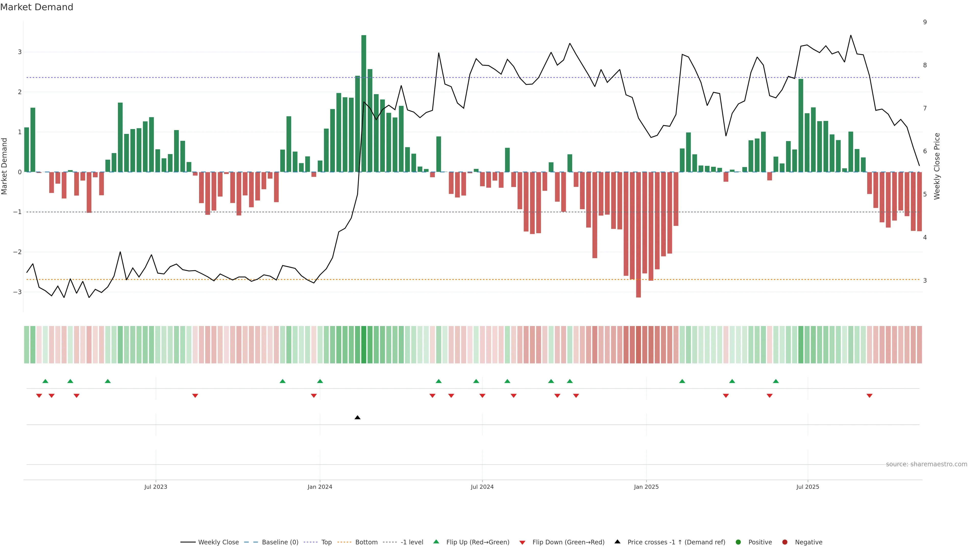Screen dimensions: 980x551
Task: Click the first green flip-up triangle marker
Action: point(45,381)
